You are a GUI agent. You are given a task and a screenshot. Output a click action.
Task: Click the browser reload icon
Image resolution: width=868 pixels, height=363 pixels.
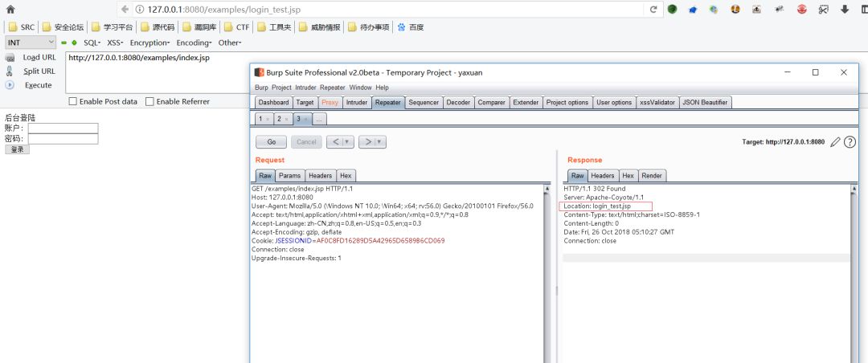653,10
